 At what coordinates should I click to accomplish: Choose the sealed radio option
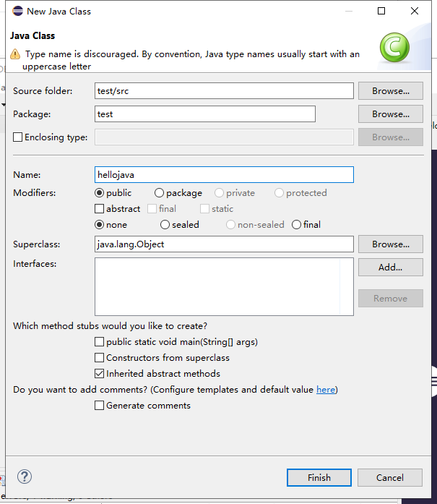coord(165,225)
